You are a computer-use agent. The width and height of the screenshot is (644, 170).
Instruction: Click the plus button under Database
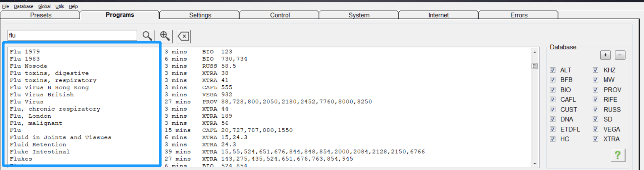(x=605, y=55)
